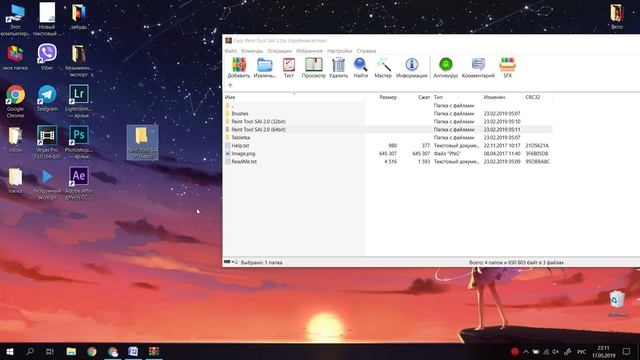Open the Настройки menu

click(339, 51)
